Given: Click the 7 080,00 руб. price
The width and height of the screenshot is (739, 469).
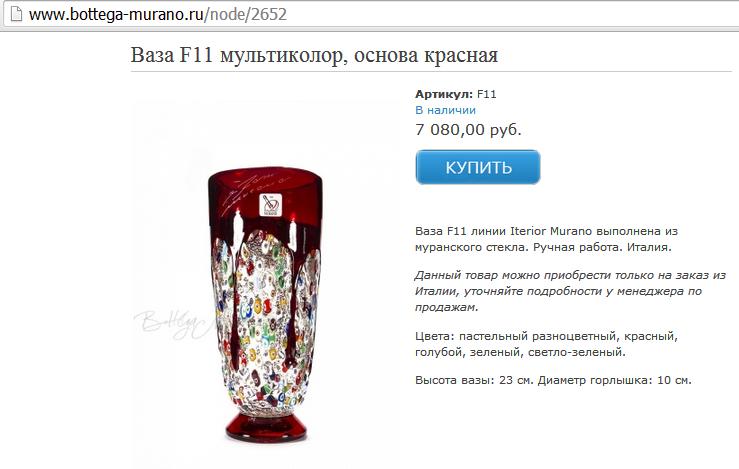Looking at the screenshot, I should pos(468,130).
